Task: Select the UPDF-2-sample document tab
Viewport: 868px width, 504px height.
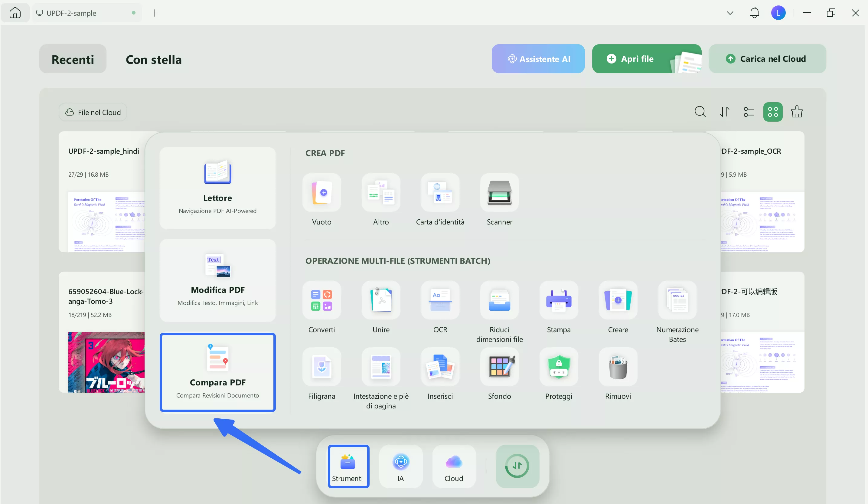Action: pos(71,13)
